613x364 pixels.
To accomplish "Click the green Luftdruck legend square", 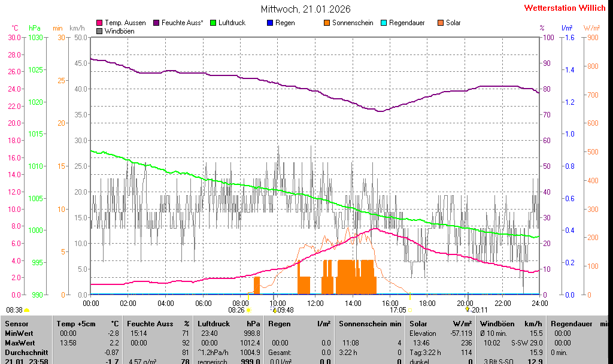I will click(213, 23).
